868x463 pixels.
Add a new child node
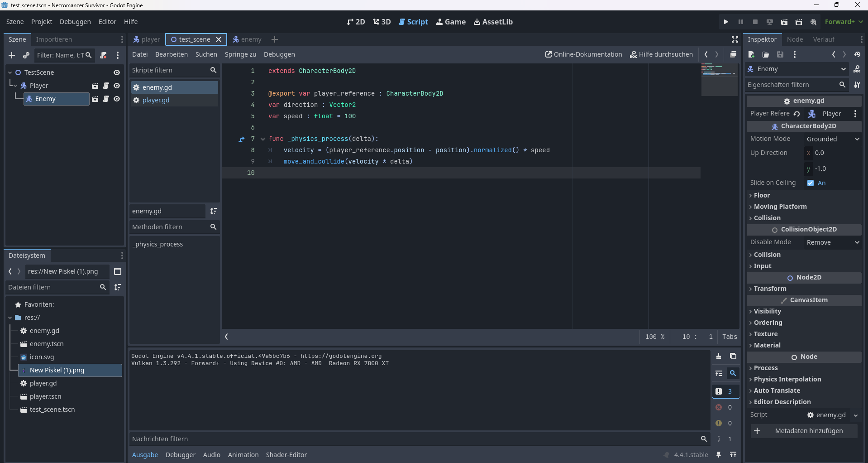12,55
